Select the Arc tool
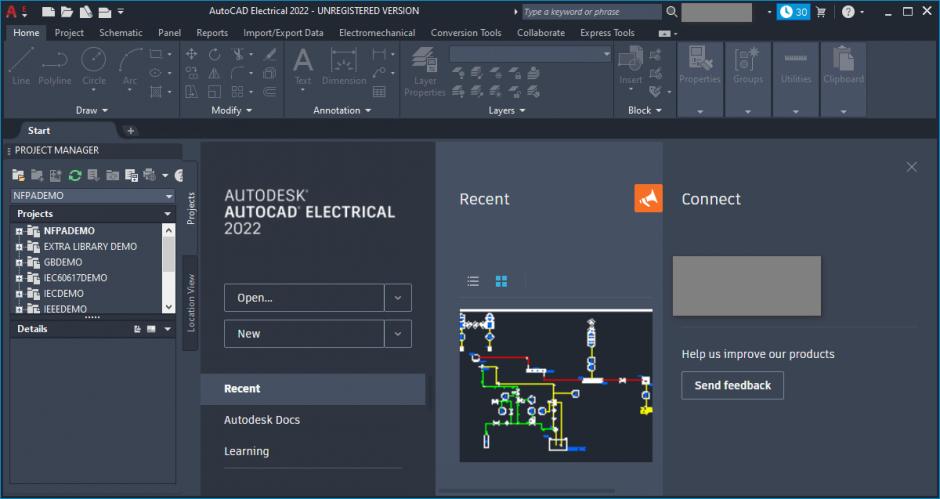The image size is (940, 499). pyautogui.click(x=130, y=67)
